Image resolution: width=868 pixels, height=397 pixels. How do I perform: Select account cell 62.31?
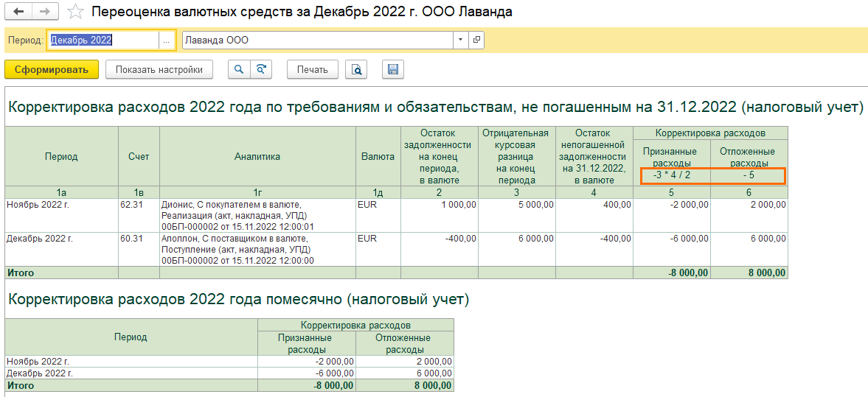139,214
